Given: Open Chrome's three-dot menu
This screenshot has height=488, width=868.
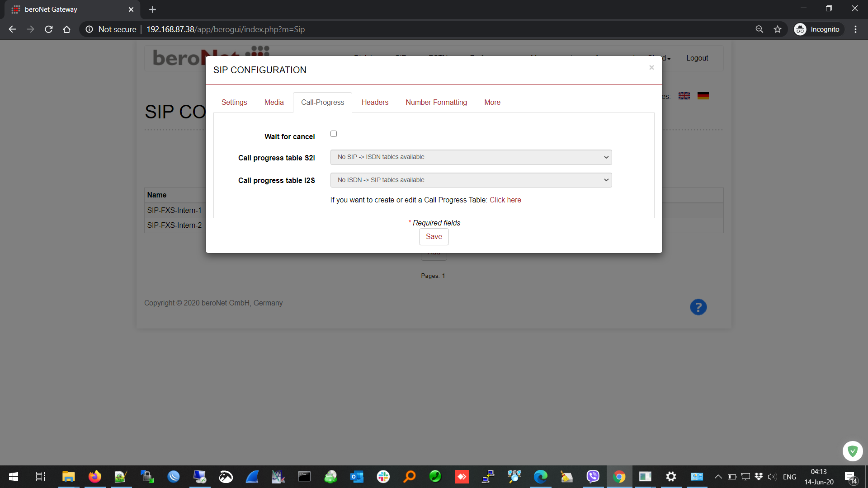Looking at the screenshot, I should [x=855, y=29].
